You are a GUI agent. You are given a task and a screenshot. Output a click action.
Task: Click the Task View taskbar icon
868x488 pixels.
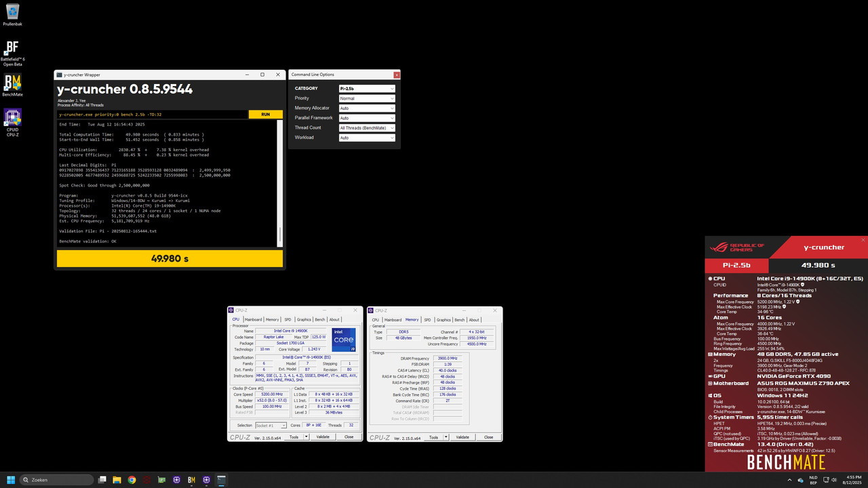click(x=102, y=480)
